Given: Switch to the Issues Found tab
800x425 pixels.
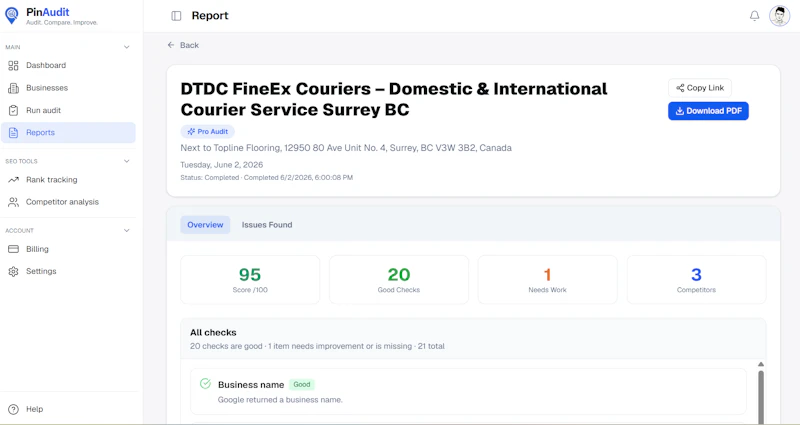Looking at the screenshot, I should click(x=267, y=224).
